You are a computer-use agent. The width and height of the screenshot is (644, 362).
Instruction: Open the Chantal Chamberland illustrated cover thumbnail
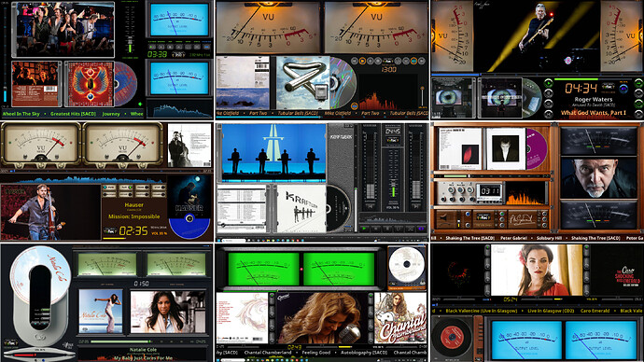coord(400,317)
